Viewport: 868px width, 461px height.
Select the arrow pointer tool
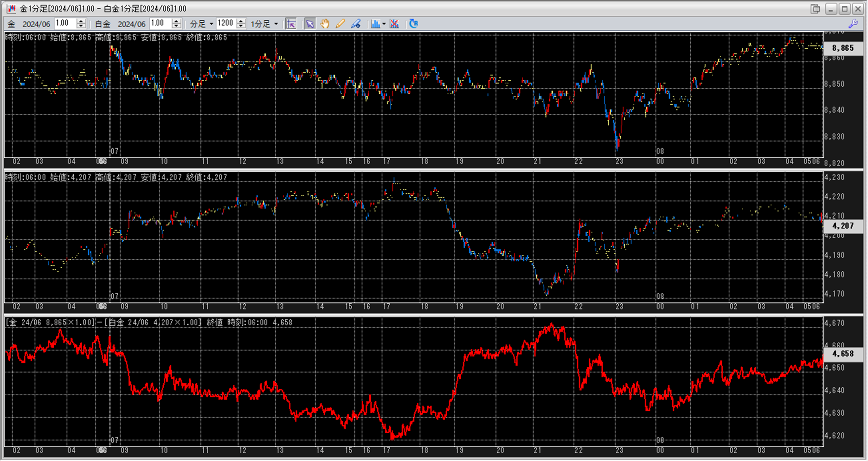click(x=310, y=24)
